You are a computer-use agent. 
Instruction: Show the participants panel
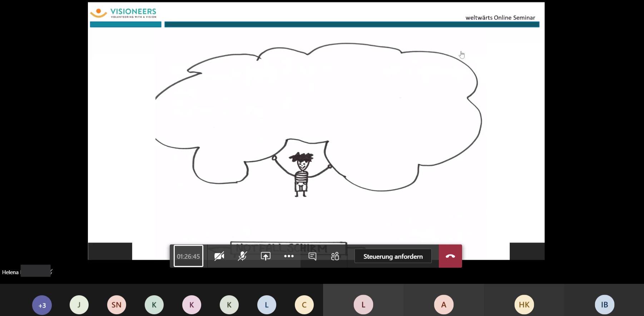tap(335, 256)
